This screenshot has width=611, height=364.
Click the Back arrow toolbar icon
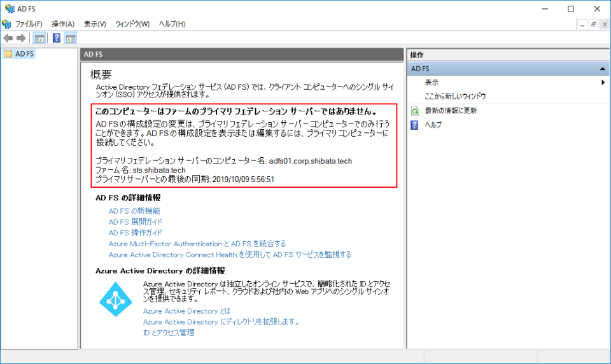[8, 38]
